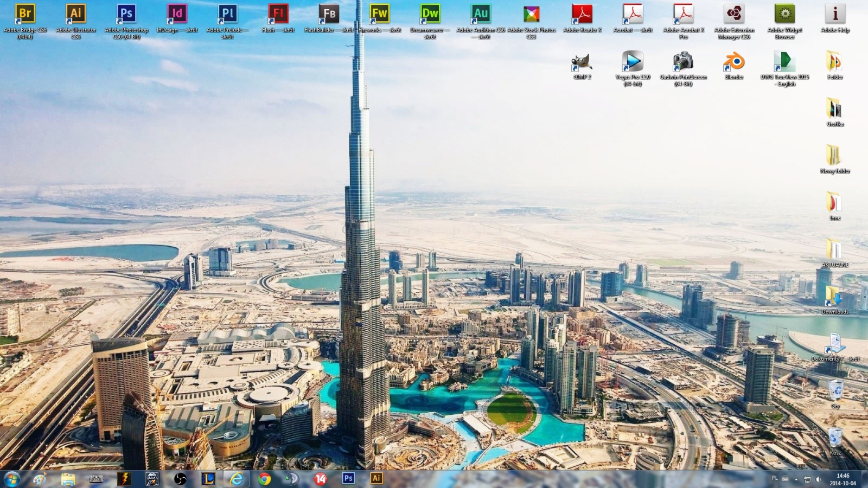Open Windows Explorer from the taskbar
The width and height of the screenshot is (868, 488).
(68, 479)
